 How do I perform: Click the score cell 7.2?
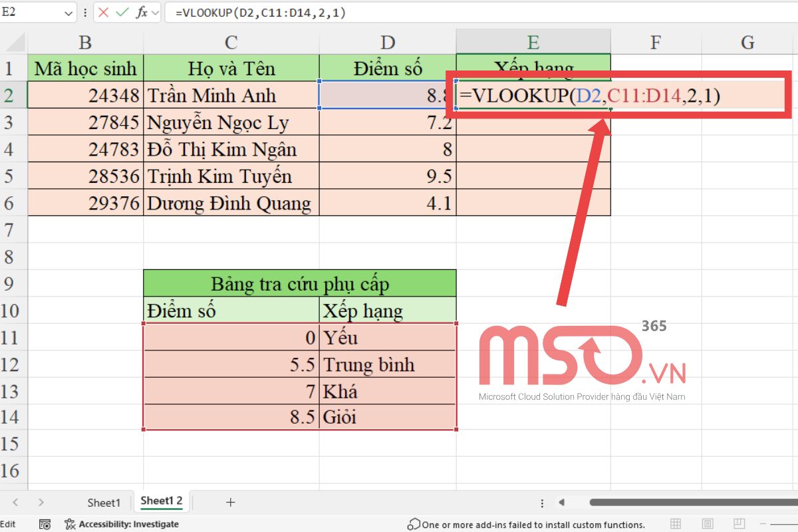(x=388, y=122)
